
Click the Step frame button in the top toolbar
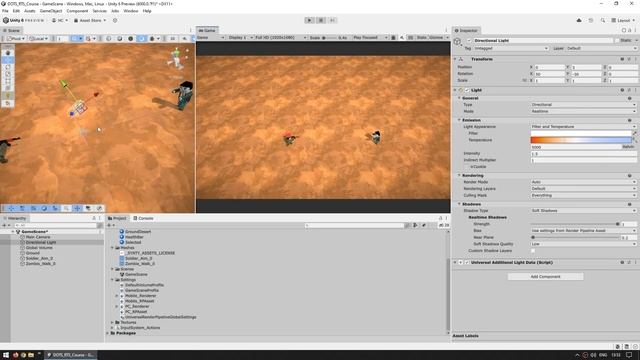coord(332,20)
